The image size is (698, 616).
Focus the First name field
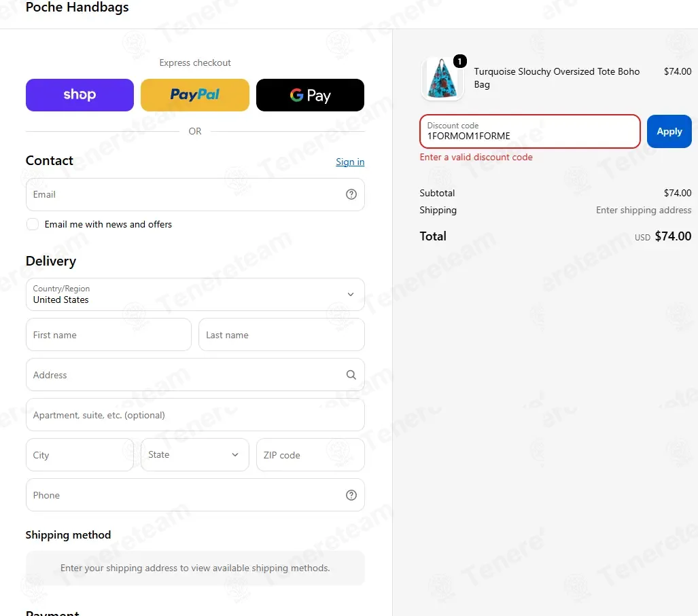109,334
